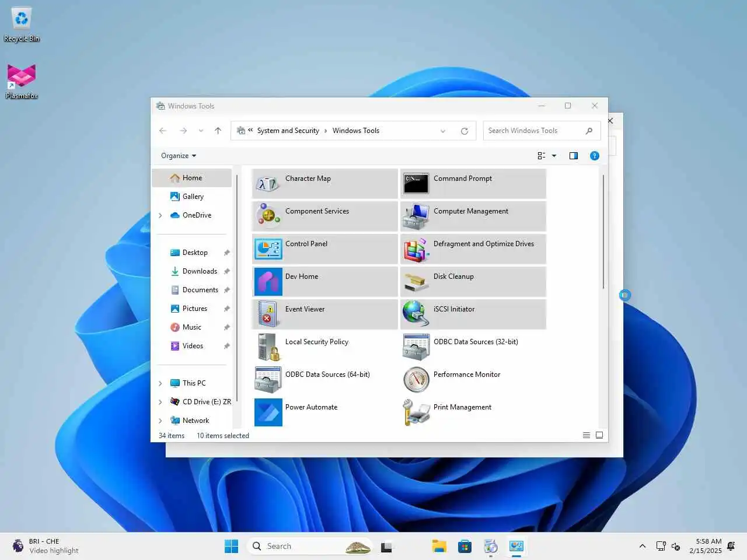The image size is (747, 560).
Task: Open Desktop in quick access
Action: [x=192, y=253]
